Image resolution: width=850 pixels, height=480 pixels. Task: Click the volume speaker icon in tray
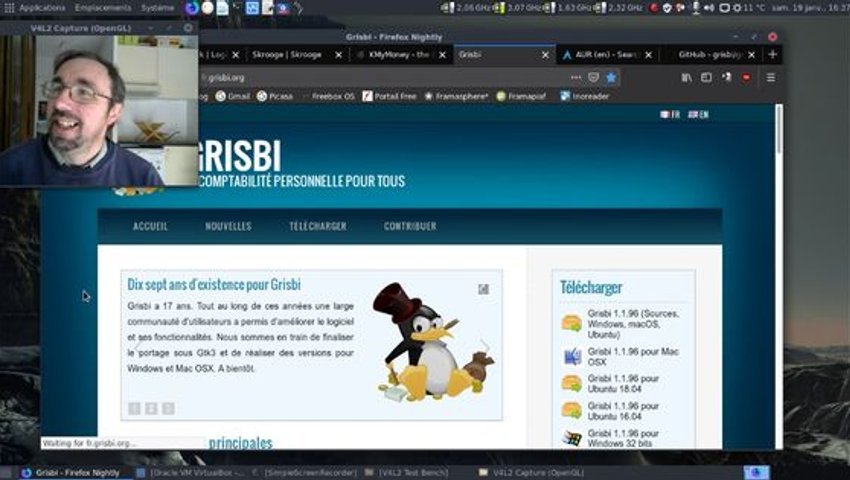(709, 8)
